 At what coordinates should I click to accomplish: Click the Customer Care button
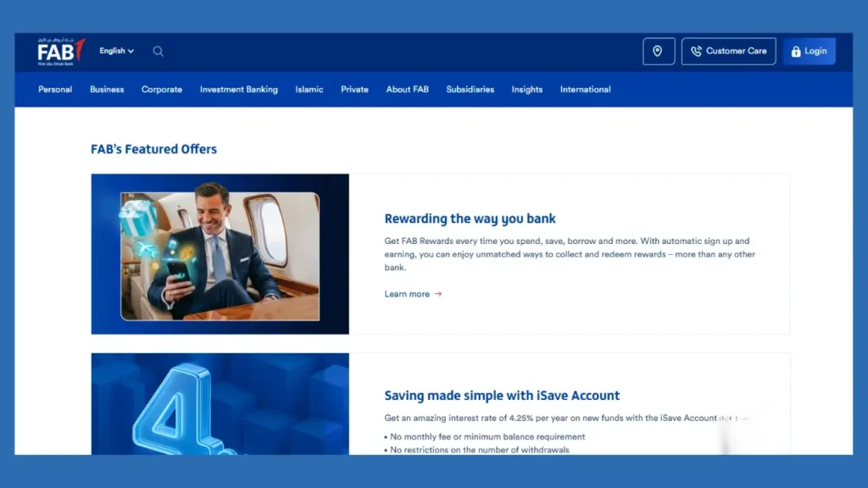coord(728,52)
